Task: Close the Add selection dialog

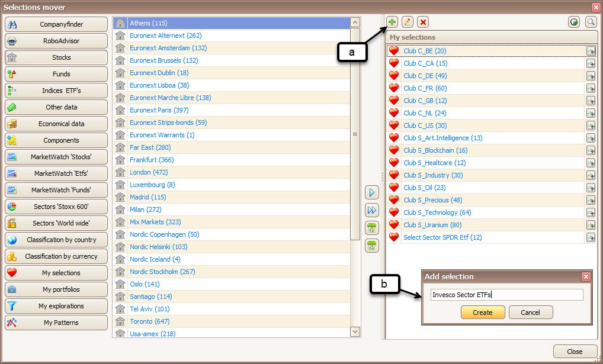Action: click(x=586, y=276)
